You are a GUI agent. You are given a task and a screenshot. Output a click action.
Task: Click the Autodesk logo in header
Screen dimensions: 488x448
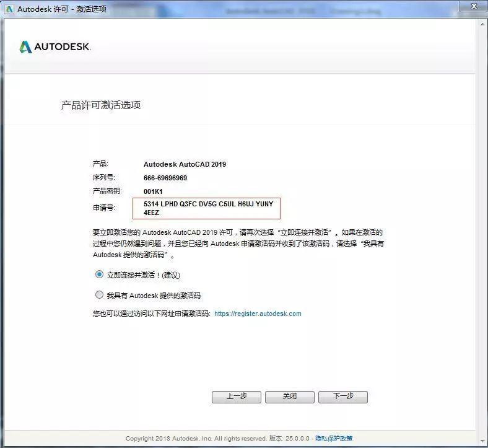(x=55, y=46)
